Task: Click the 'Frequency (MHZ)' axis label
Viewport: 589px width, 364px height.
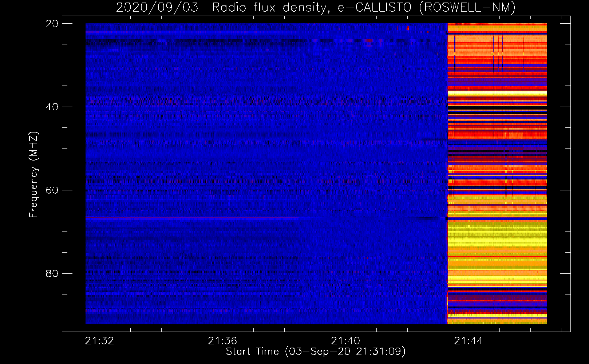Action: (33, 174)
